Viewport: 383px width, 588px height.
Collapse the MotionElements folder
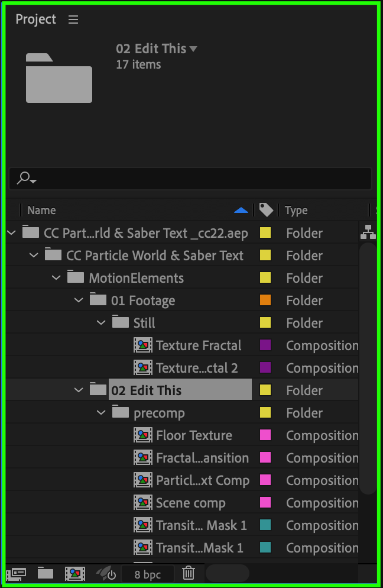coord(56,278)
